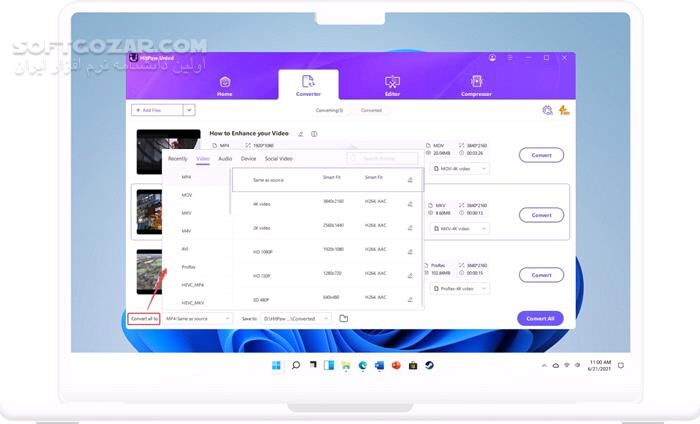The height and width of the screenshot is (424, 700).
Task: Select the '4K video' preset
Action: pos(327,204)
